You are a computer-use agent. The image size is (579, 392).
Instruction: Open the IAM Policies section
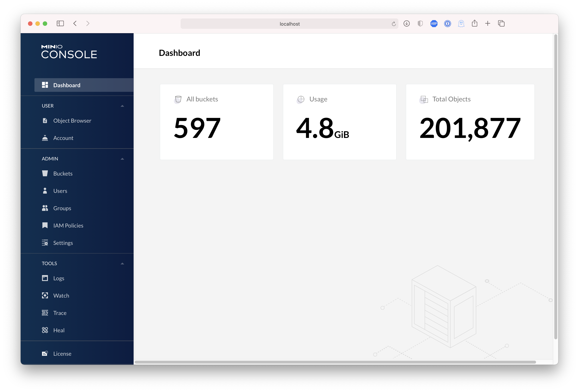click(x=68, y=225)
